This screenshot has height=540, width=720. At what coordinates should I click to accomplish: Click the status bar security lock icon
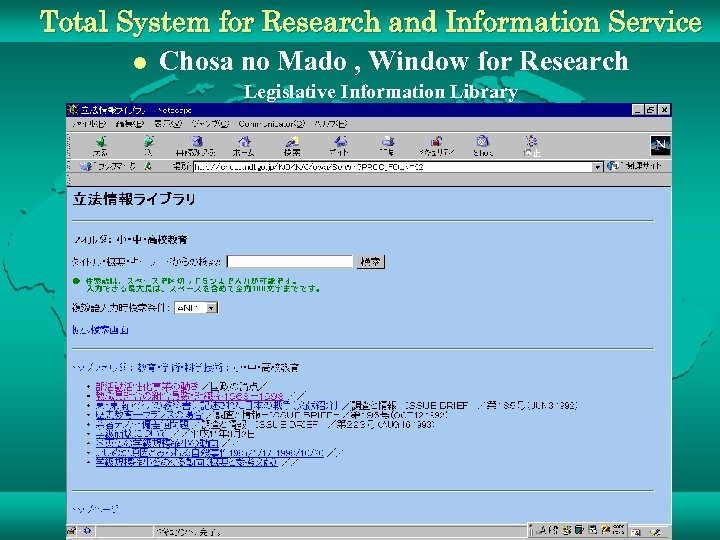coord(72,531)
